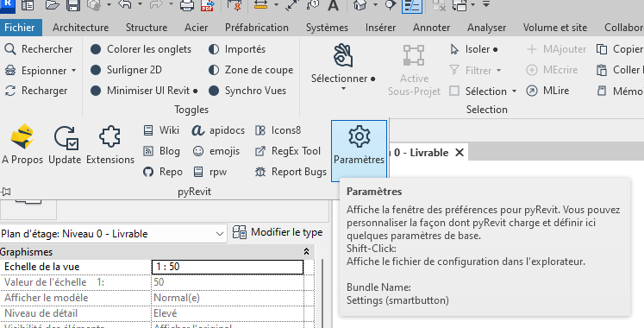Open the GitHub Repo link
Image resolution: width=644 pixels, height=328 pixels.
[163, 172]
